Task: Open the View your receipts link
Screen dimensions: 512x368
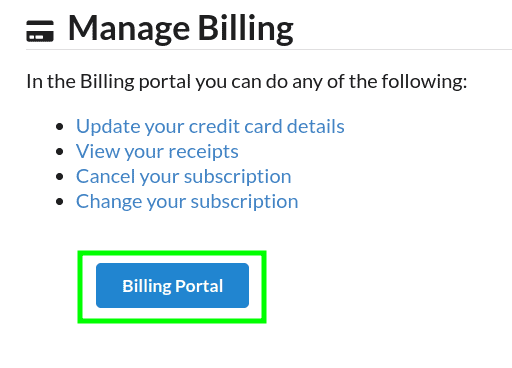Action: [157, 152]
